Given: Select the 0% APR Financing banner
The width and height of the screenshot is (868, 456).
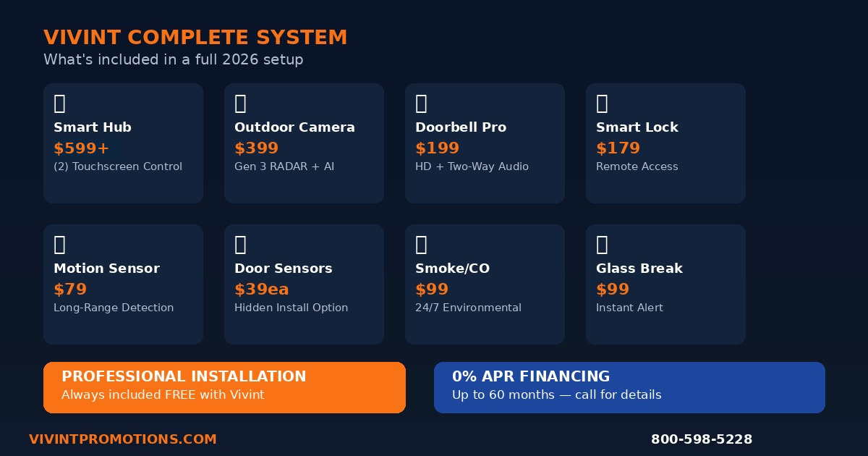Looking at the screenshot, I should pos(629,387).
